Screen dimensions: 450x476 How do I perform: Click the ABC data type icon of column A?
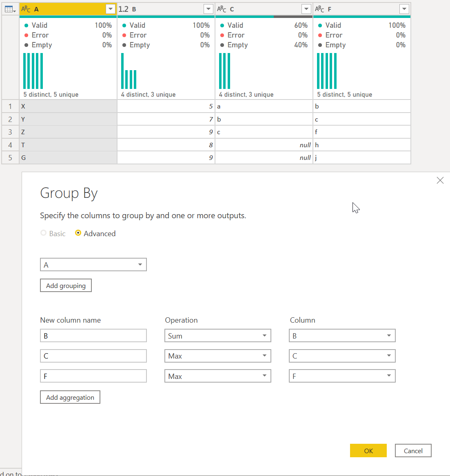[26, 9]
